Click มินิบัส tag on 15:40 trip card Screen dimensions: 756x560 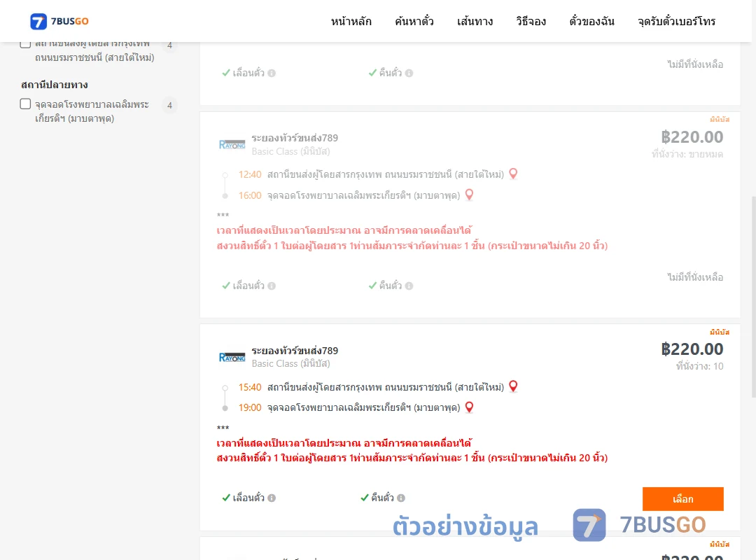[x=720, y=332]
